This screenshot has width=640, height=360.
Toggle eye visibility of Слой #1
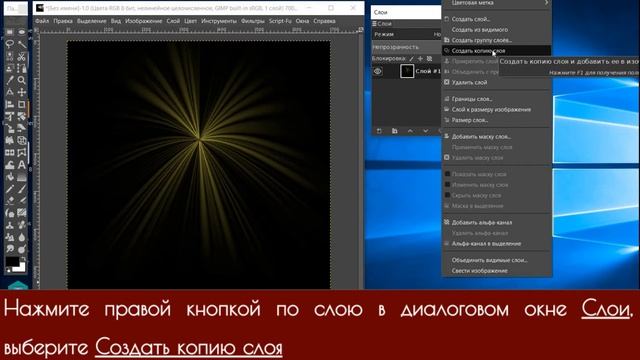click(x=378, y=71)
